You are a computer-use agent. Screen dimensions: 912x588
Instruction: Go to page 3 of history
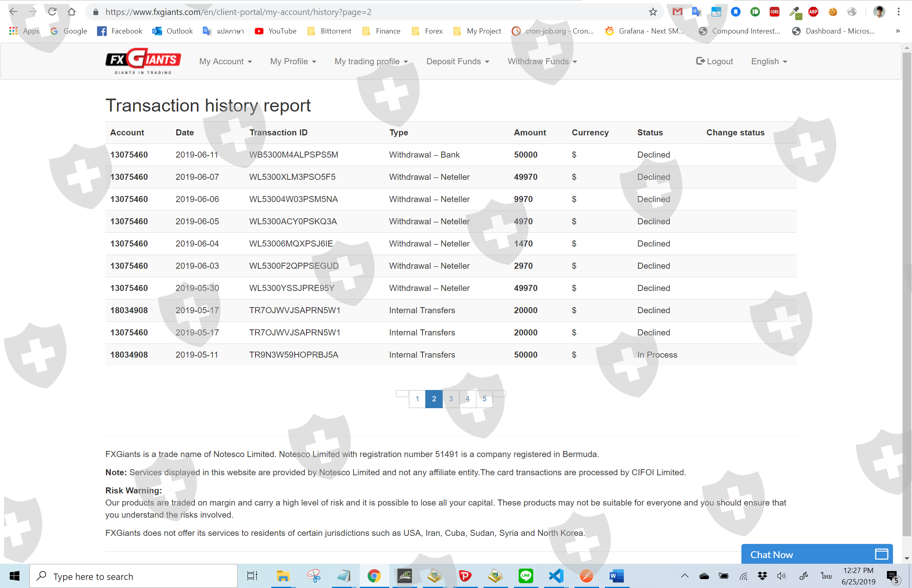tap(451, 399)
